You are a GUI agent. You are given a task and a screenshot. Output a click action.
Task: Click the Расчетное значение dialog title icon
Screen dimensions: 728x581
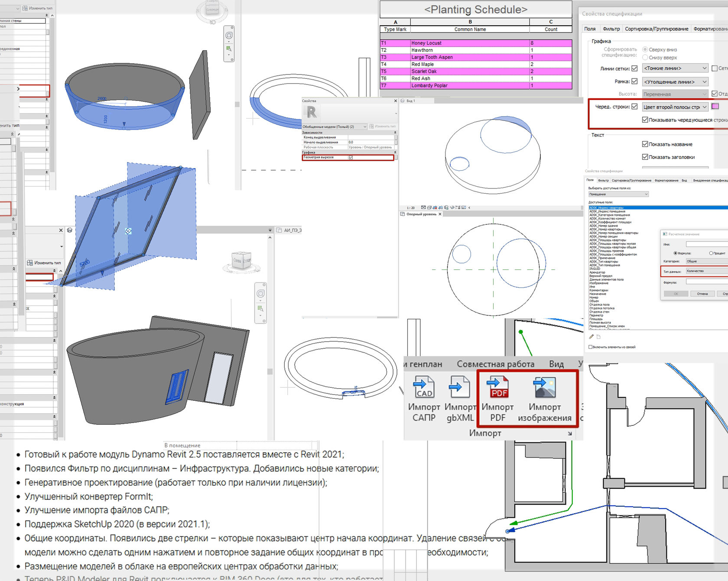665,234
